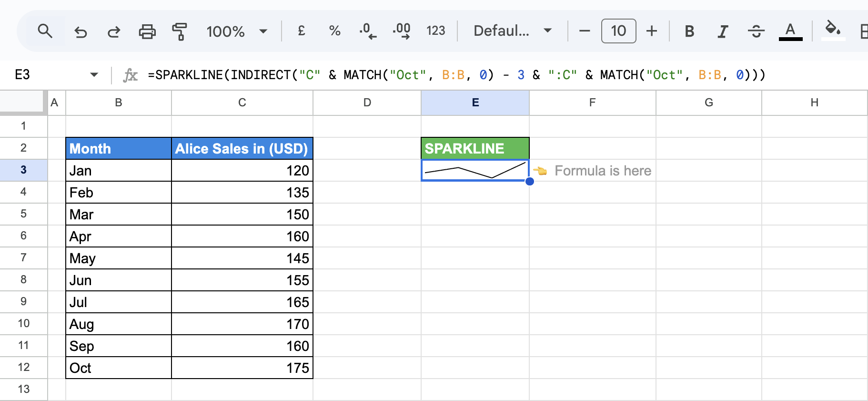Screen dimensions: 868x401
Task: Select the cell with value 155
Action: [242, 280]
